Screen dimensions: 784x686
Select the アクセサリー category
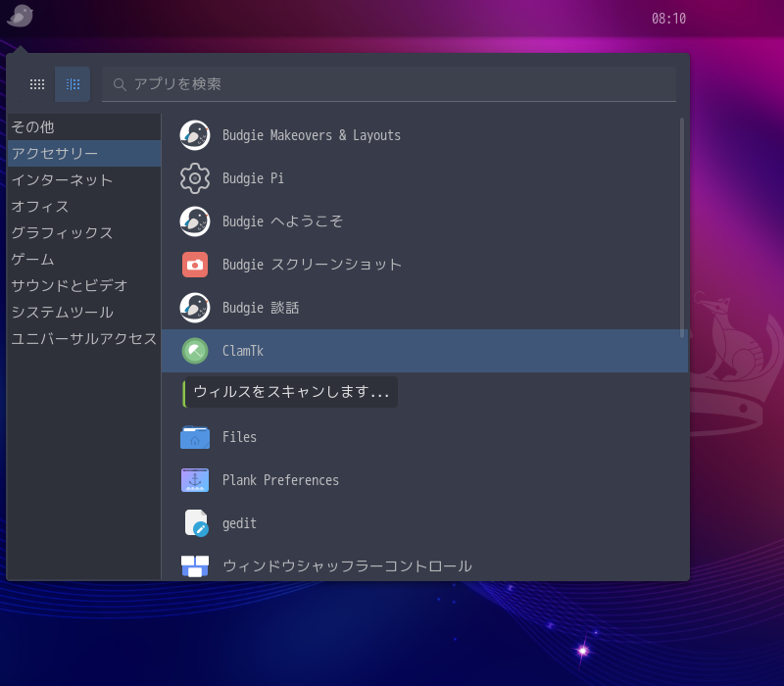[x=84, y=154]
